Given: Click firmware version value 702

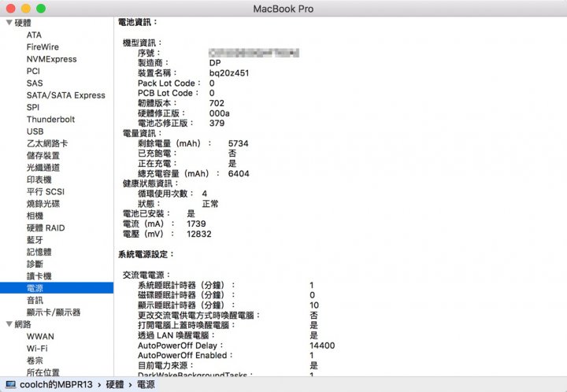Looking at the screenshot, I should (x=217, y=103).
